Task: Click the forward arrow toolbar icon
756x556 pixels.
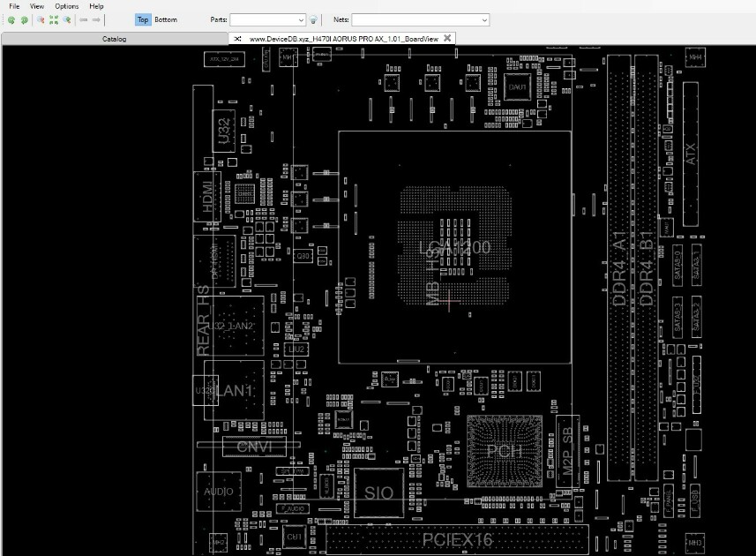Action: click(96, 19)
